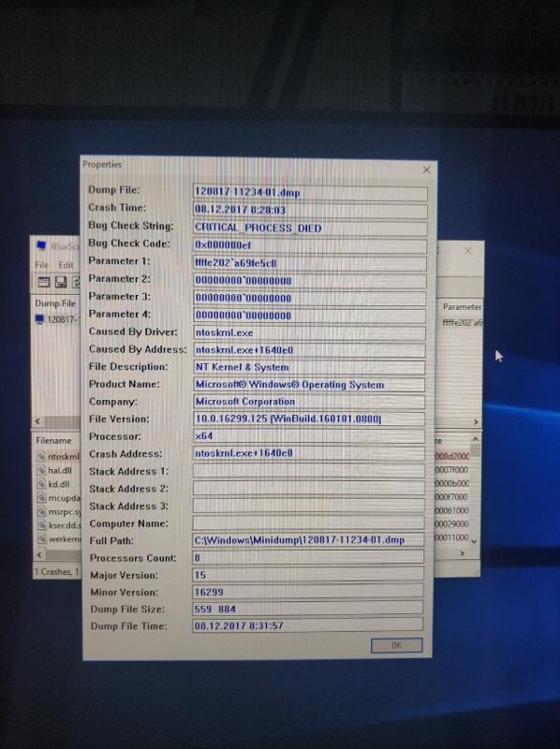560x749 pixels.
Task: Click down arrow of lower pane vertical scrollbar
Action: pos(474,541)
